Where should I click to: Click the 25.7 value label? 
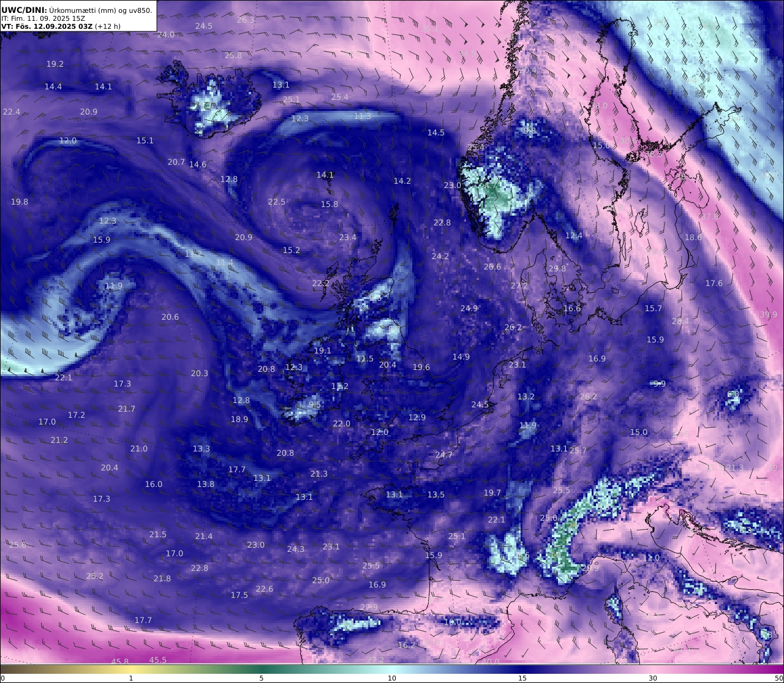[x=578, y=451]
